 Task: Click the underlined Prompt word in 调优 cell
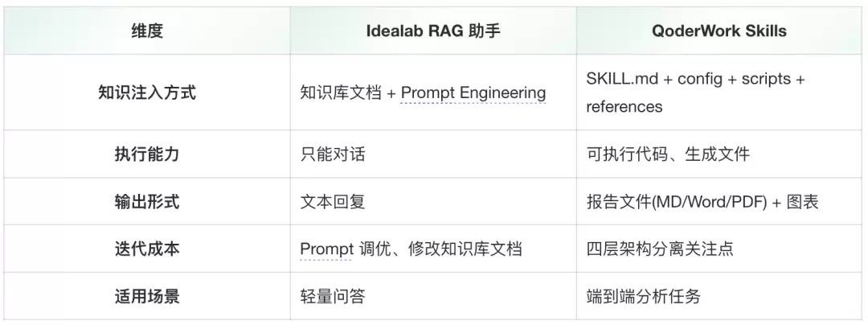click(x=326, y=249)
